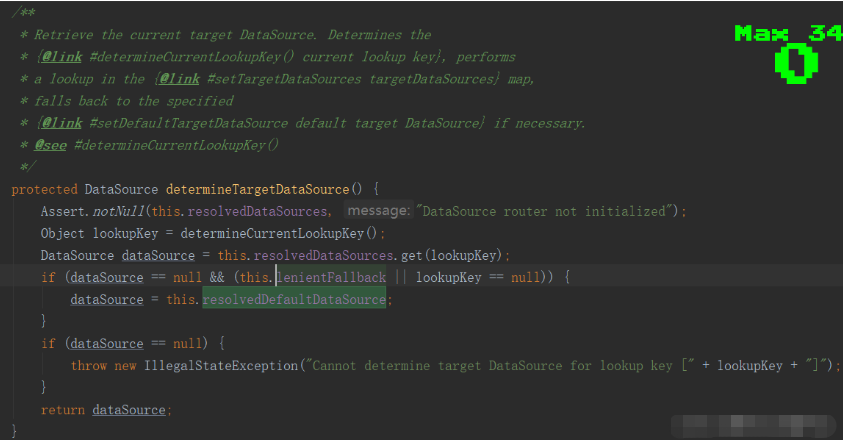Click the "DataSource router not initialized" string
The width and height of the screenshot is (843, 440).
(544, 211)
